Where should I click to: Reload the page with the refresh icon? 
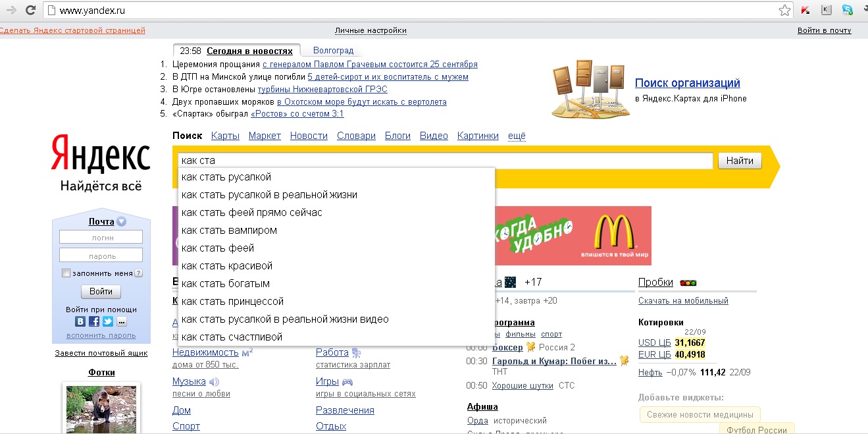point(30,10)
